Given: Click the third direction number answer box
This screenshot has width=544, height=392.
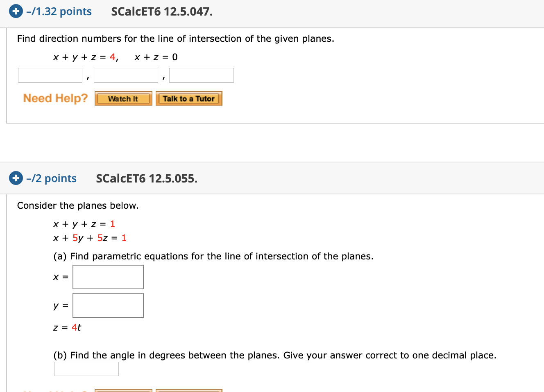Looking at the screenshot, I should click(x=201, y=75).
